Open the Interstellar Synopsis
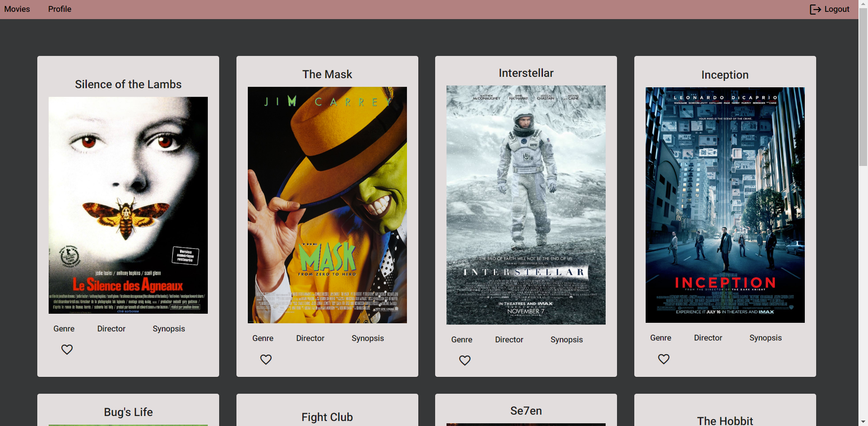 point(567,340)
